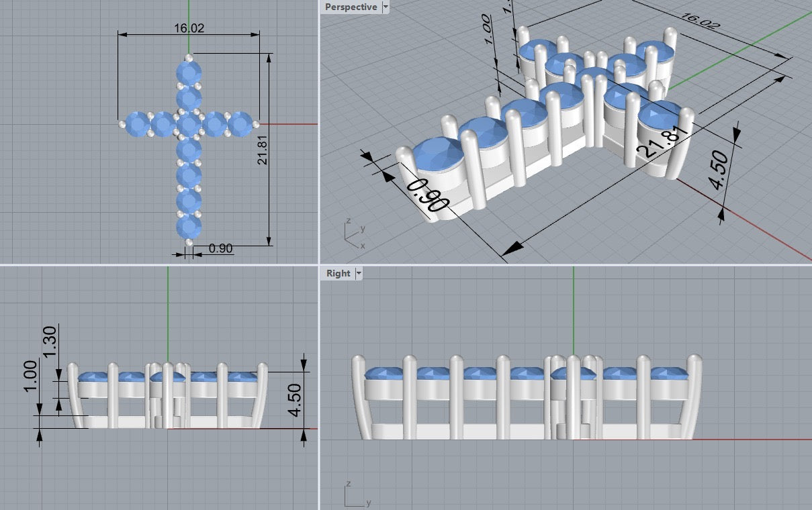Select the 1.00 dimension in front view
Screen dimensions: 812x510
tap(30, 377)
